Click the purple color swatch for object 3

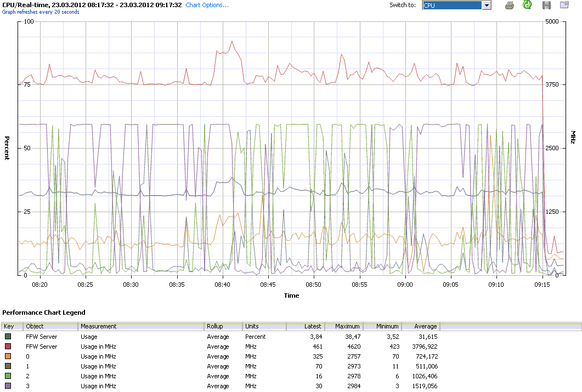click(x=8, y=386)
